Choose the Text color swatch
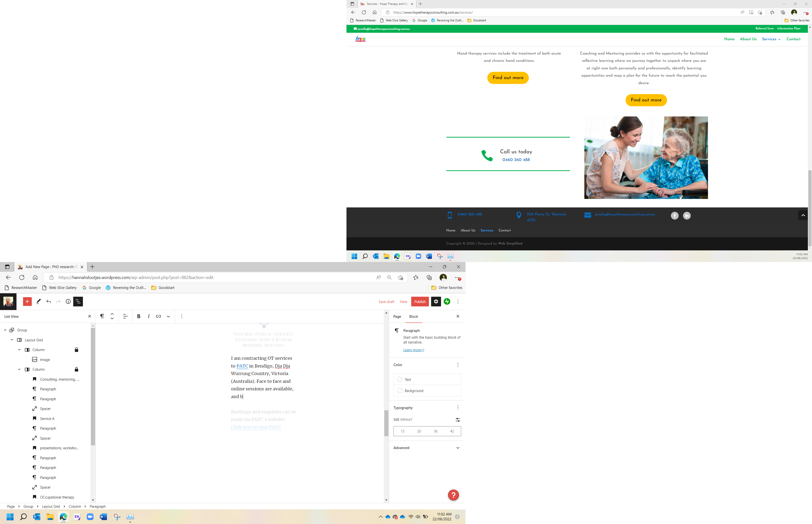Viewport: 812px width, 524px height. coord(400,379)
